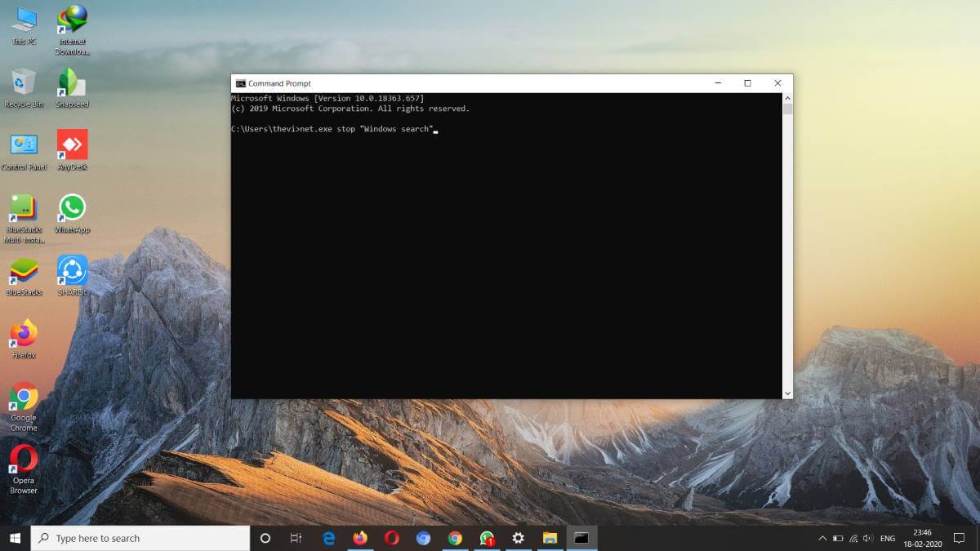Click the 'Type here to search' box
The width and height of the screenshot is (980, 551).
click(x=140, y=538)
